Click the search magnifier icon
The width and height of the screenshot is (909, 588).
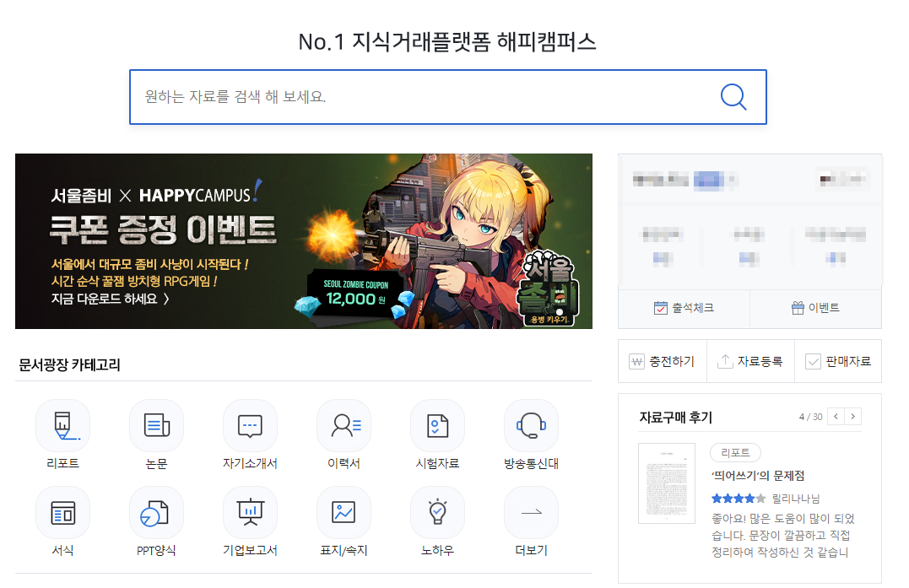point(733,97)
